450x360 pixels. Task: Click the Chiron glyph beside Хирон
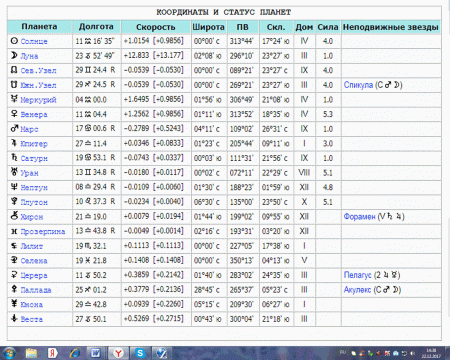tap(14, 216)
